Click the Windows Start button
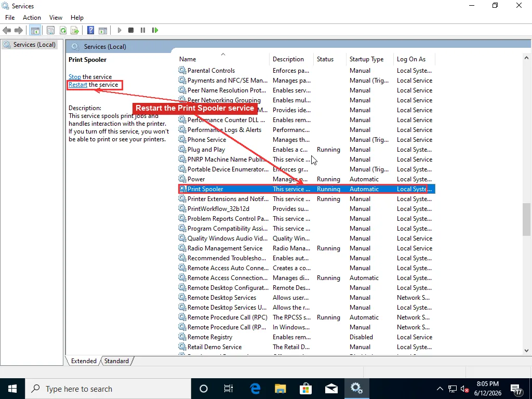Screen dimensions: 532x399 tap(12, 389)
